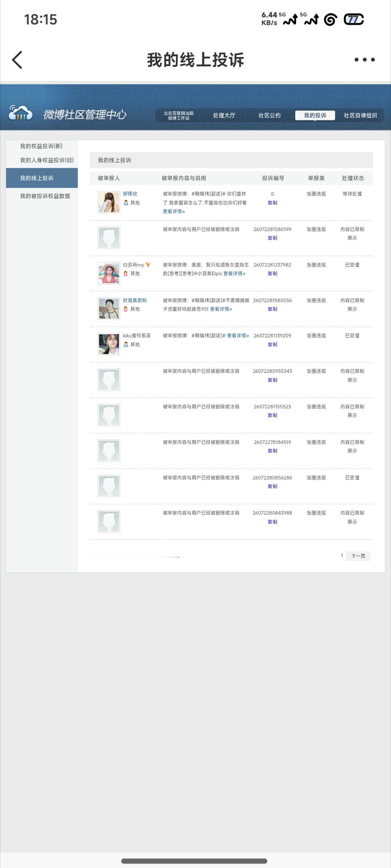Open 社区自律组织 tab

coord(361,115)
